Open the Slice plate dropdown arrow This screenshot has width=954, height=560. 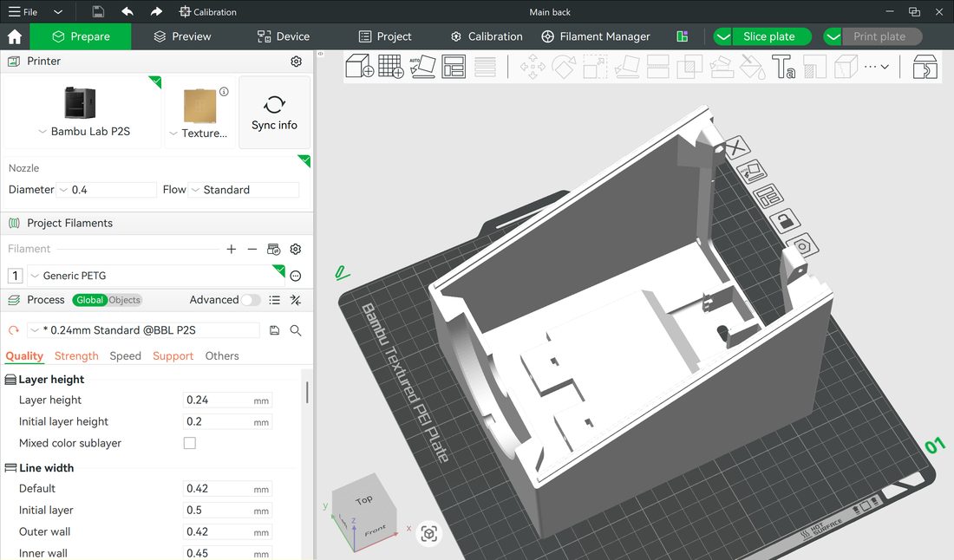tap(722, 36)
